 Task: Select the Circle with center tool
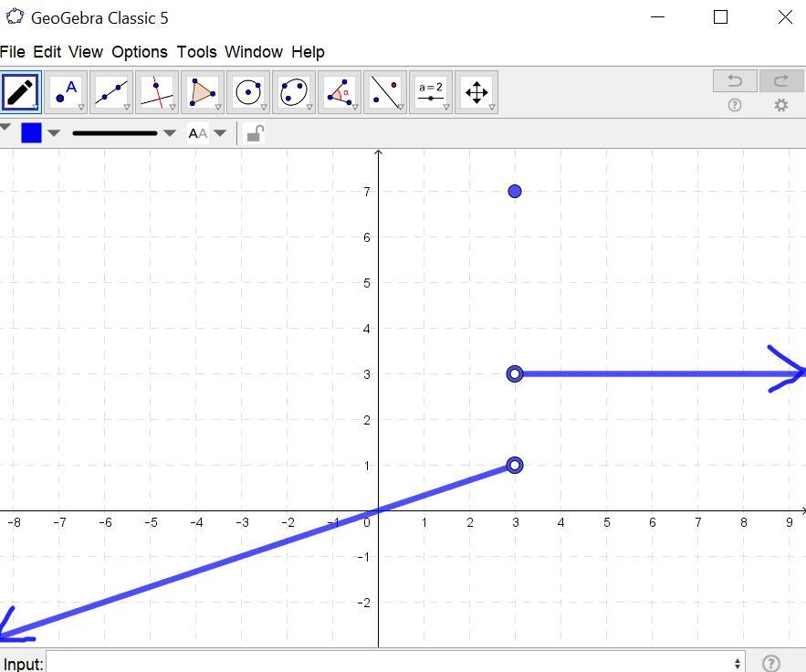(248, 92)
